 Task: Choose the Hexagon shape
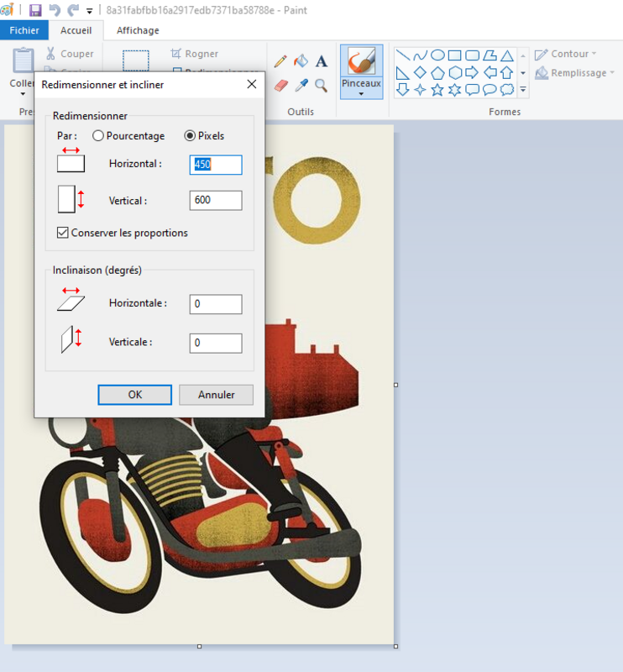[455, 73]
